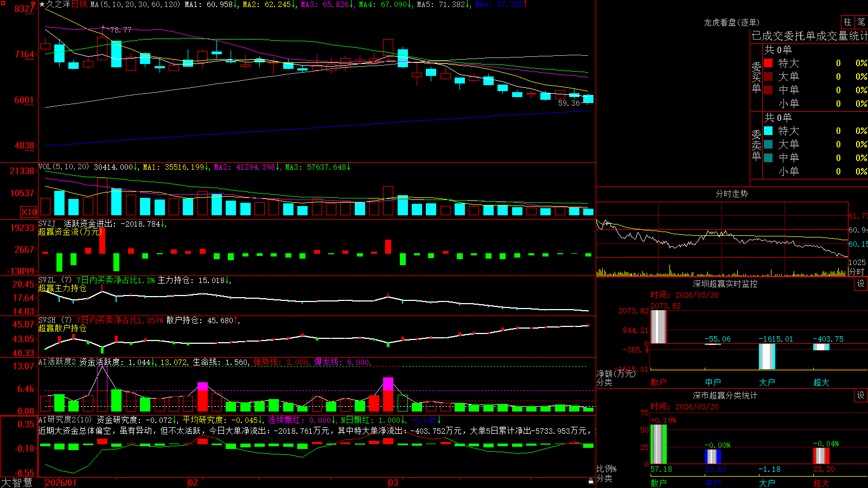Click the 久之洋日线 chart title
This screenshot has height=488, width=868.
click(67, 4)
